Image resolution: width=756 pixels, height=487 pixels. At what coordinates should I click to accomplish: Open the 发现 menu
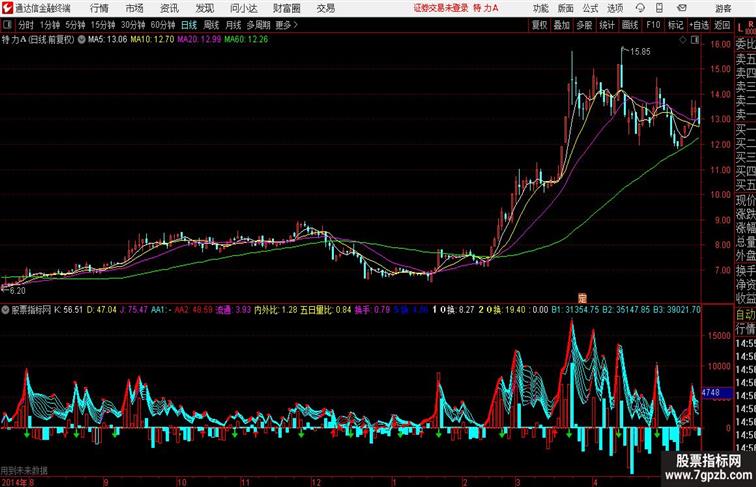point(204,8)
